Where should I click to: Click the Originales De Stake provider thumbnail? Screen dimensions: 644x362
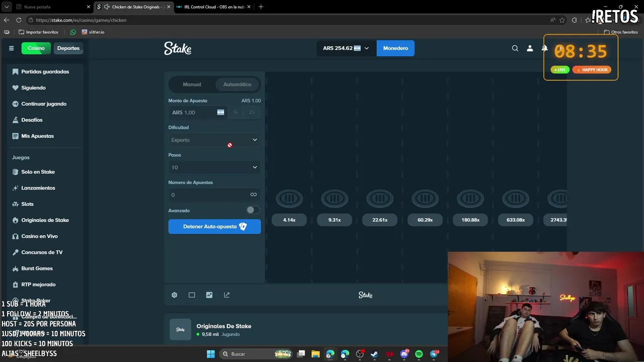pyautogui.click(x=180, y=329)
